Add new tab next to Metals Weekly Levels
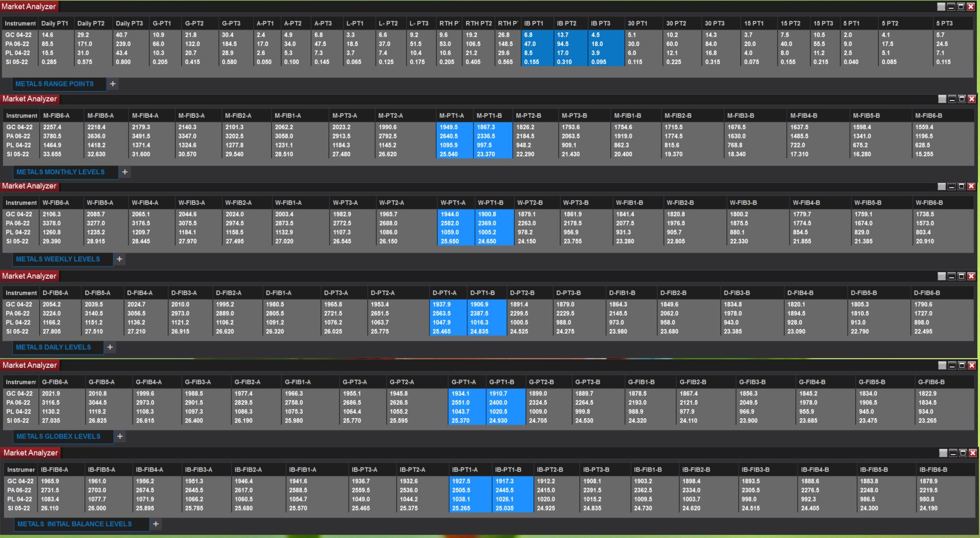The height and width of the screenshot is (538, 980). [x=119, y=259]
